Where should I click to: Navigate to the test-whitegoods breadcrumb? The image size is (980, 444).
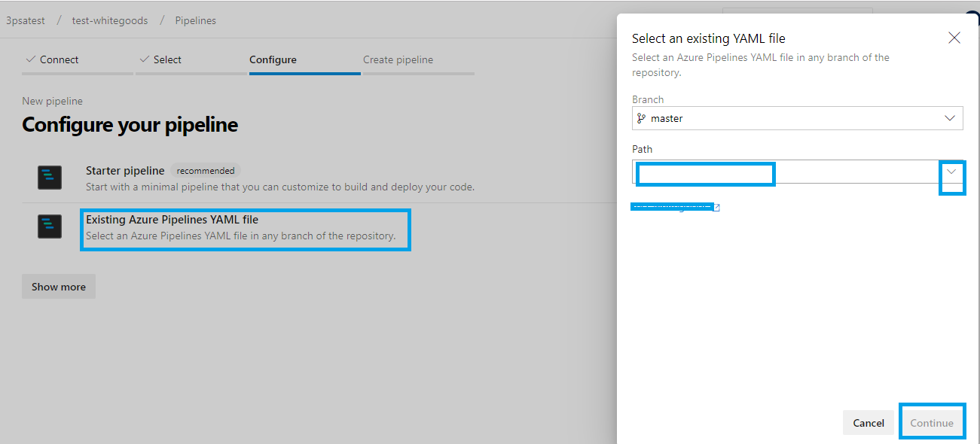[x=110, y=20]
